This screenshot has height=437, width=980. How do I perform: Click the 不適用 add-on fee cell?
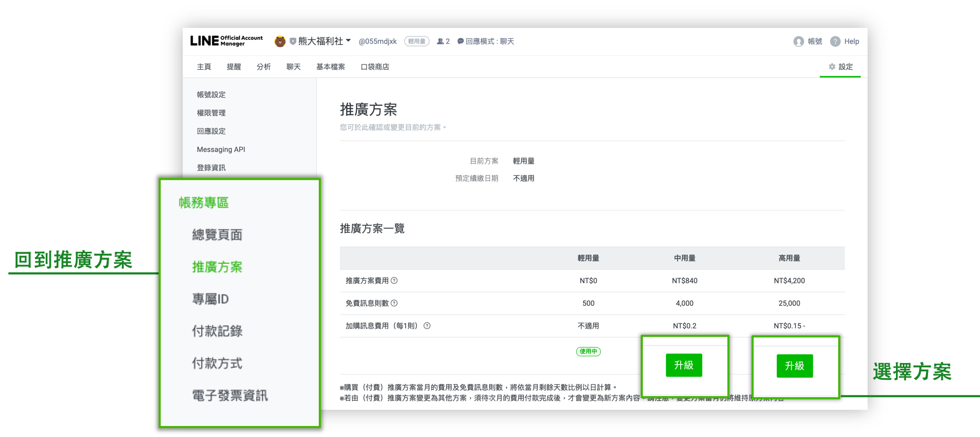coord(588,326)
